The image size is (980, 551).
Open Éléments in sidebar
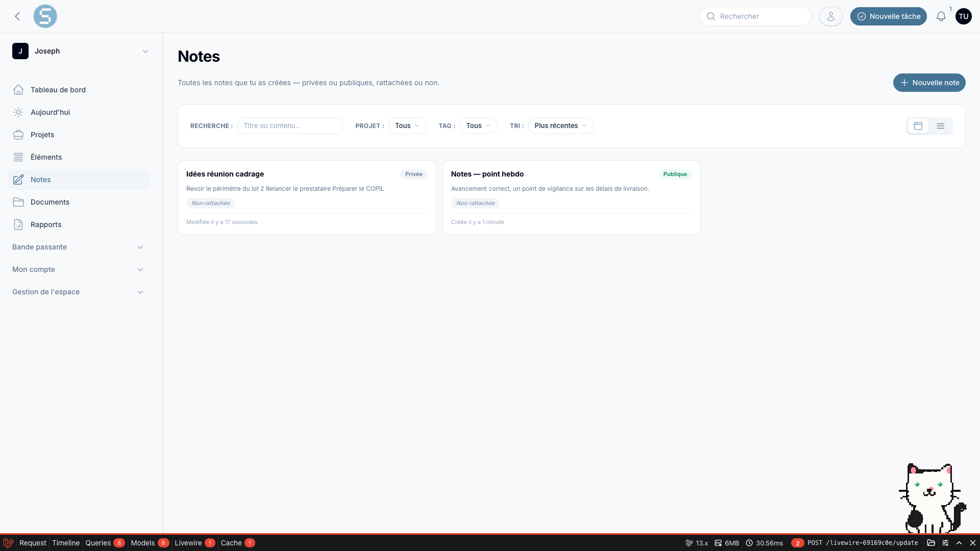coord(79,157)
